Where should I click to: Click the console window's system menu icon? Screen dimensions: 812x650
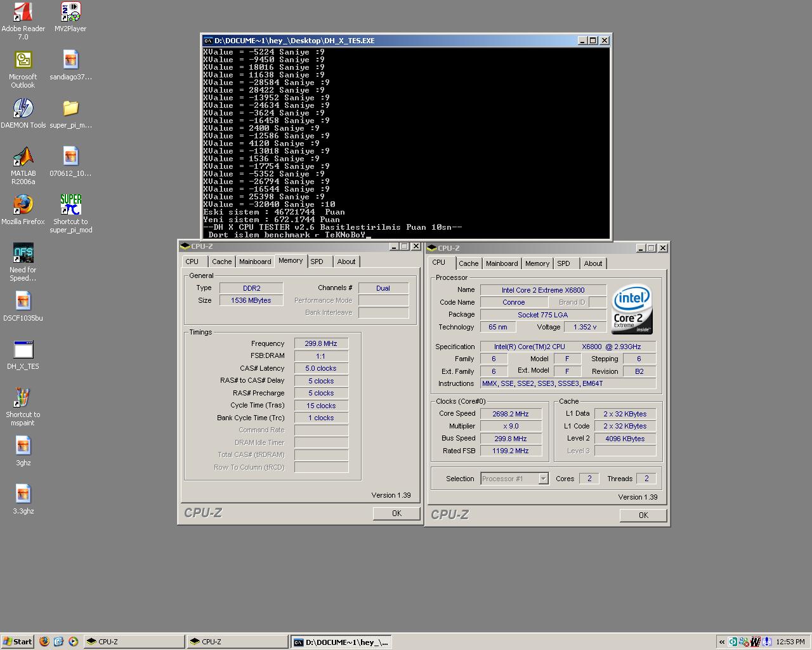point(208,41)
